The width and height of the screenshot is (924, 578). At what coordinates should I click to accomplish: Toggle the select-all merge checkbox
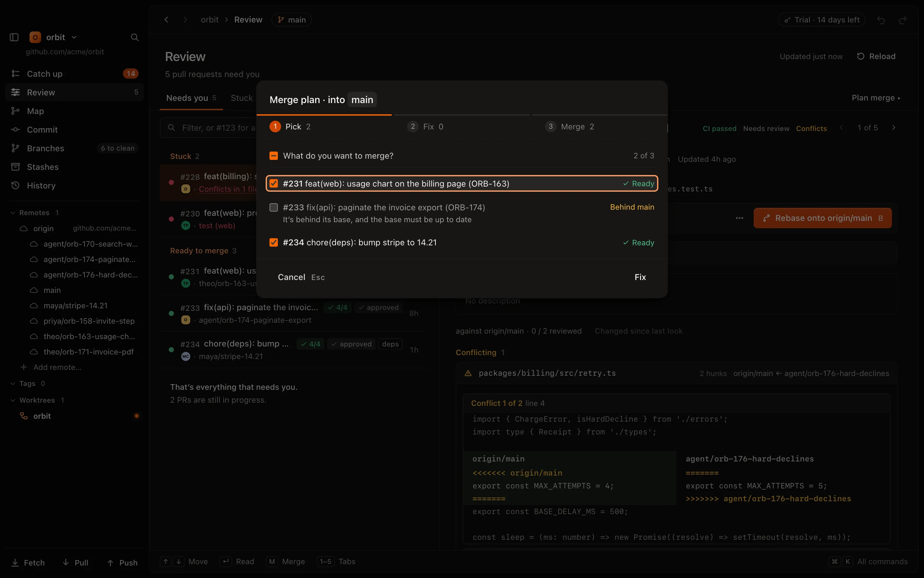click(x=273, y=156)
